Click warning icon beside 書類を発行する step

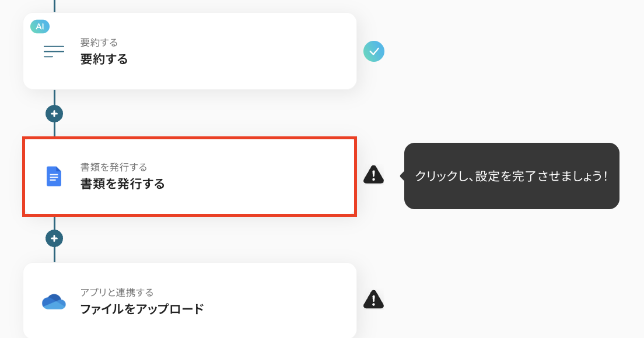[373, 174]
